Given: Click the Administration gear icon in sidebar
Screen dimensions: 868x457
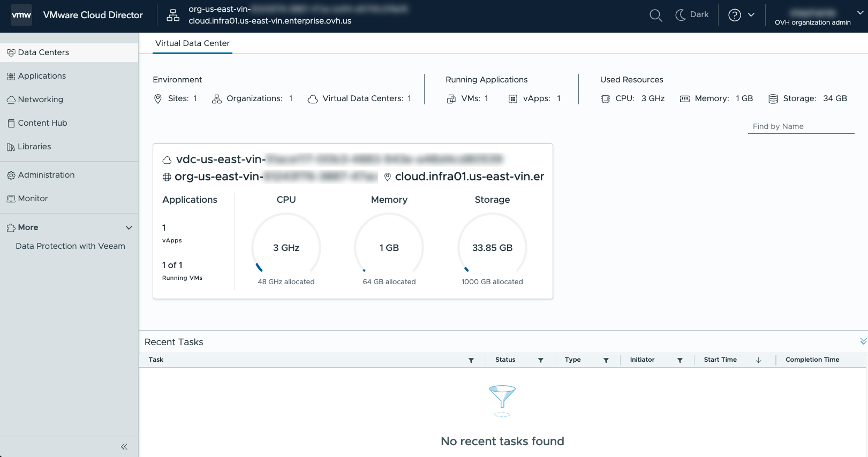Looking at the screenshot, I should pyautogui.click(x=11, y=176).
